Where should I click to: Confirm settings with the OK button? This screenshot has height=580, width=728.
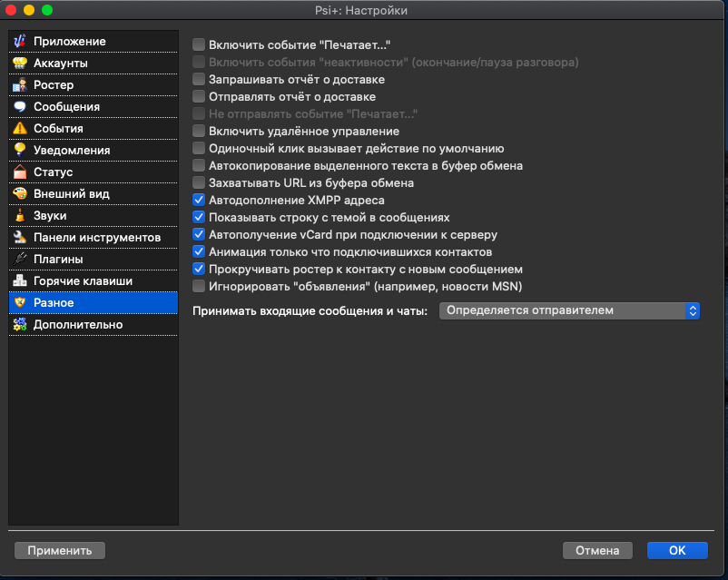coord(677,551)
